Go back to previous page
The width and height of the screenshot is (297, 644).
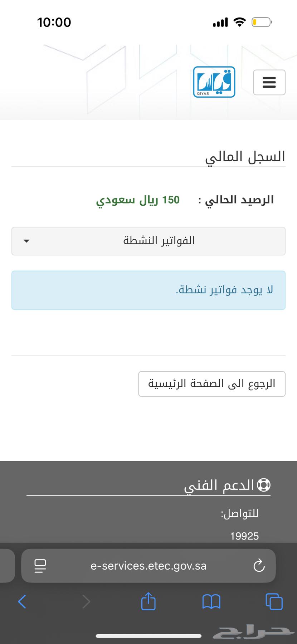click(x=22, y=601)
